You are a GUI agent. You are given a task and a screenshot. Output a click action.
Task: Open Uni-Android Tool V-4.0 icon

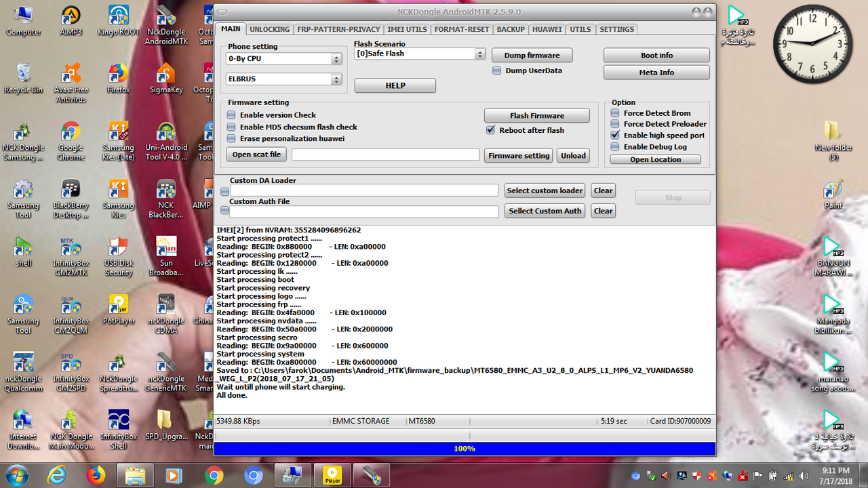coord(166,141)
